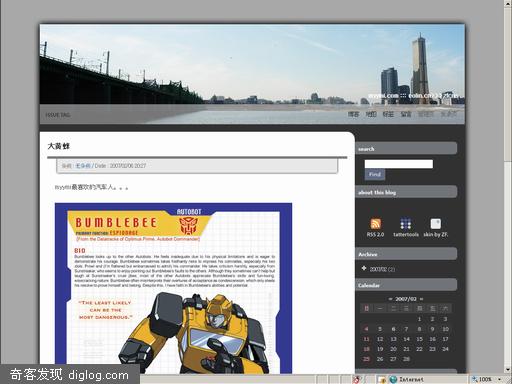512x384 pixels.
Task: Select calendar day 10
Action: click(445, 329)
